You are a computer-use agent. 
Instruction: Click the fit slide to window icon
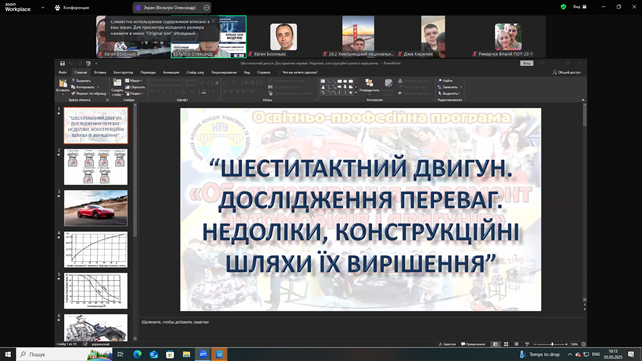[x=583, y=344]
